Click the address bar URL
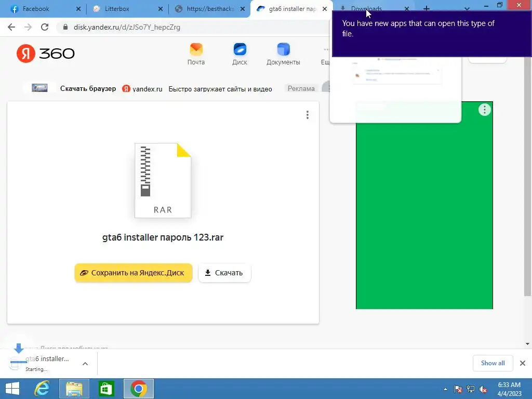The width and height of the screenshot is (532, 399). [127, 27]
